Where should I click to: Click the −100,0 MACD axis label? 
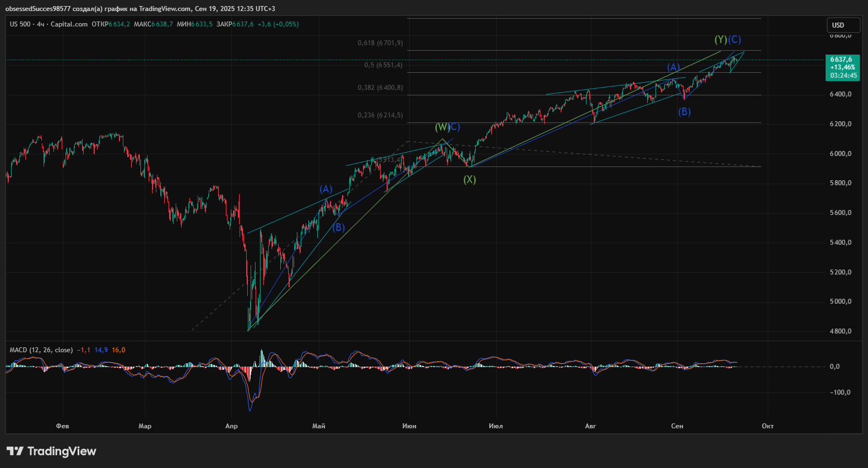[x=840, y=392]
